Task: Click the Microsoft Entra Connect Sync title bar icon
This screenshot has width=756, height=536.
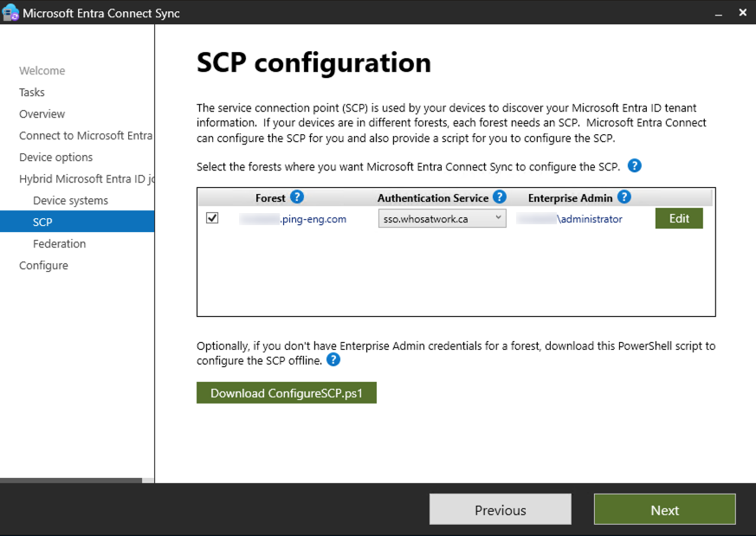Action: (12, 12)
